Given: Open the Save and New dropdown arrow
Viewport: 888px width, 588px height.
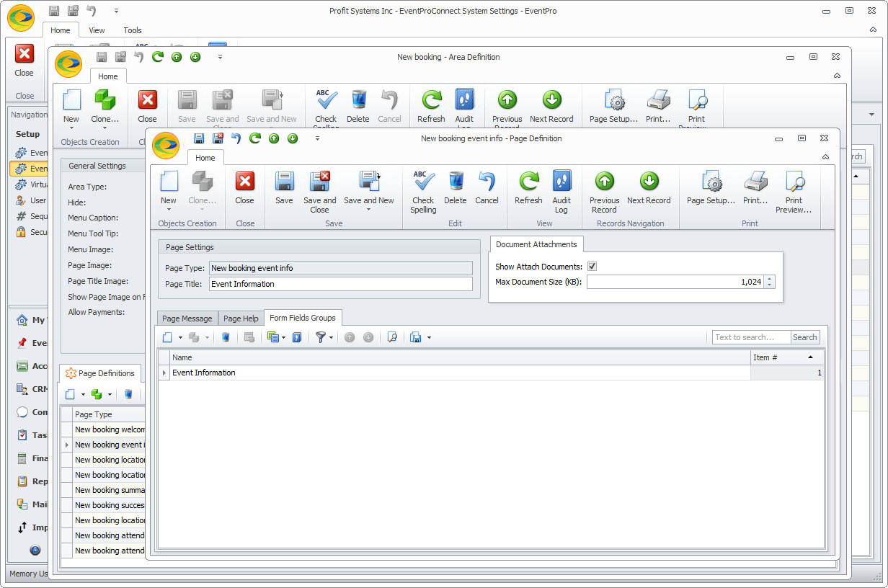Looking at the screenshot, I should click(x=369, y=210).
